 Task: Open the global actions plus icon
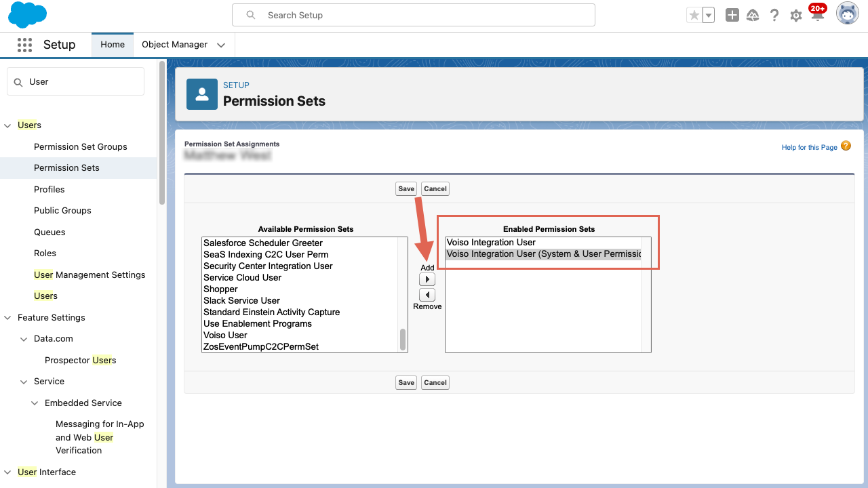click(732, 15)
